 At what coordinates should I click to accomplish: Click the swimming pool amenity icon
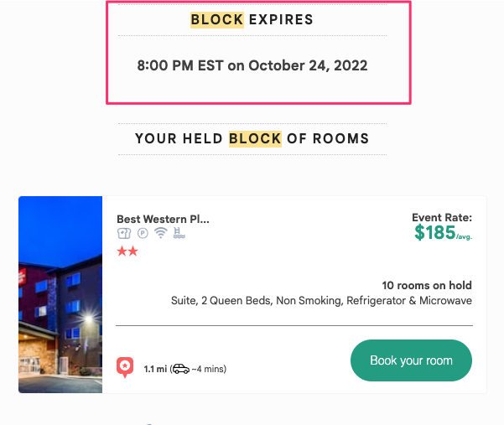click(179, 233)
